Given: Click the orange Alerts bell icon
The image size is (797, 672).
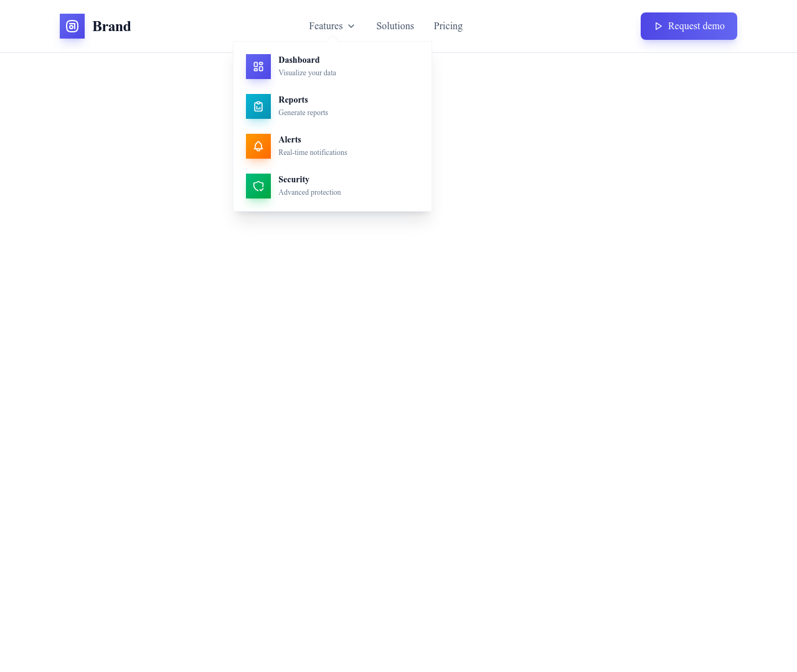Looking at the screenshot, I should [258, 146].
